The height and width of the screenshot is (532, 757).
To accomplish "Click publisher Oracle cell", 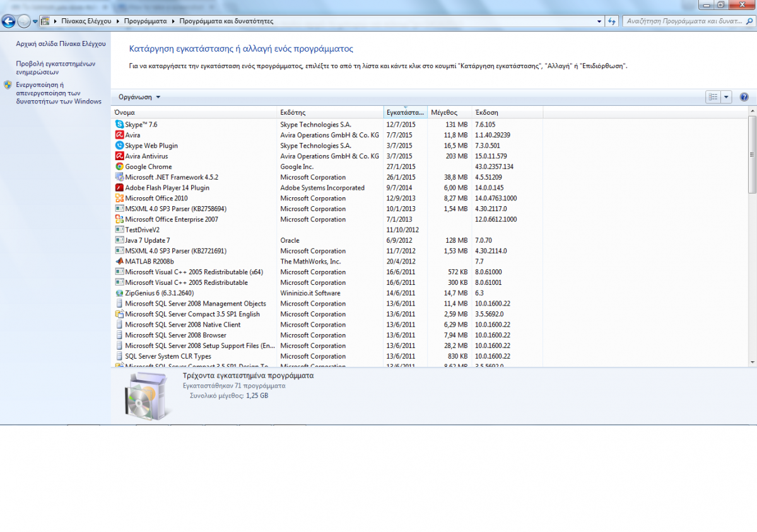I will pos(290,240).
